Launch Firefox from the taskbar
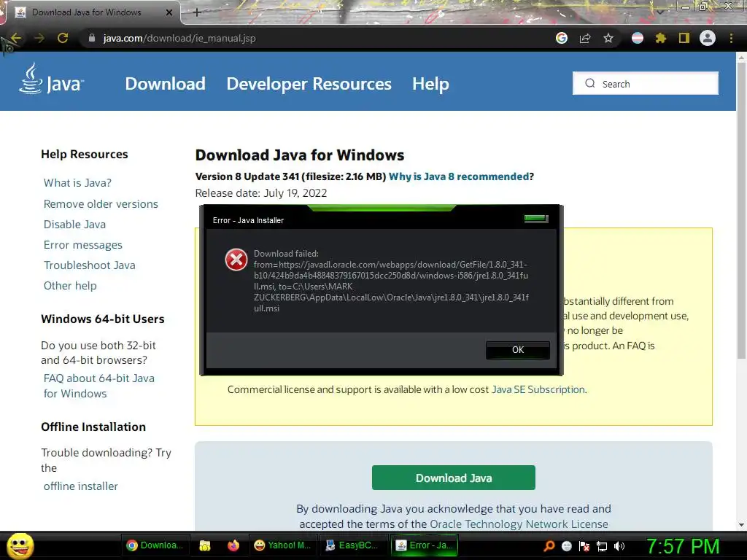The image size is (747, 560). pos(233,545)
